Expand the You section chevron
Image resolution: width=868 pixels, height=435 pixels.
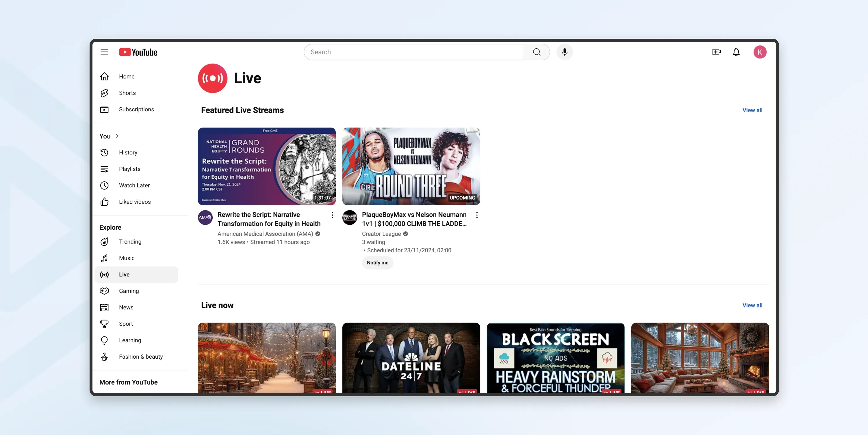[x=117, y=136]
